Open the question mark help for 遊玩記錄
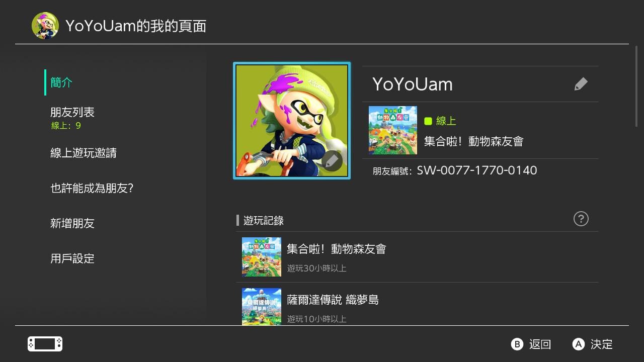This screenshot has height=362, width=644. coord(581,219)
